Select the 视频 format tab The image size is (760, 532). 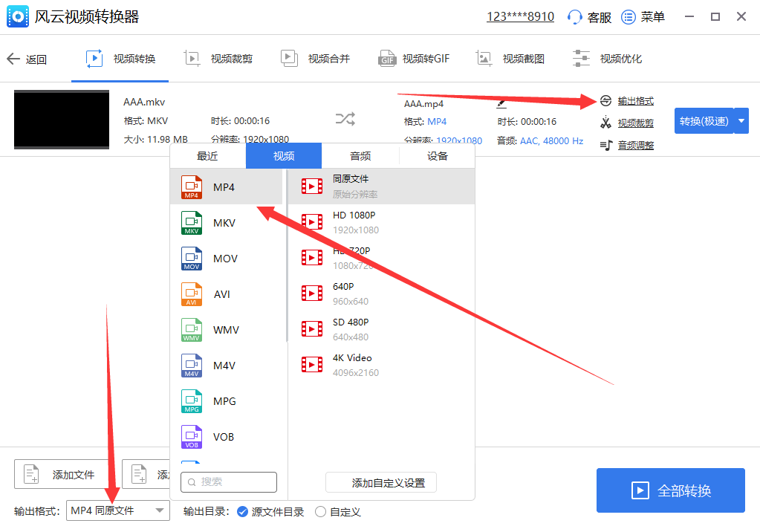tap(284, 156)
